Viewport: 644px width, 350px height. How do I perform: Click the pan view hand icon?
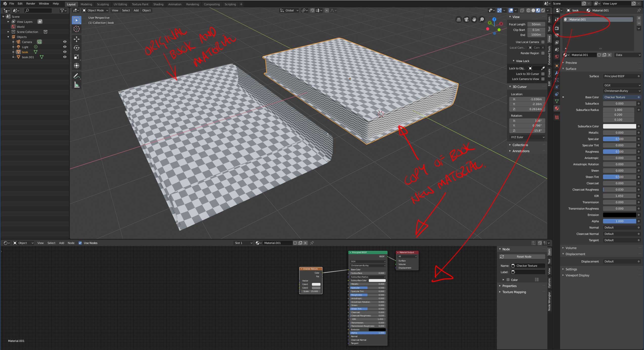click(474, 19)
